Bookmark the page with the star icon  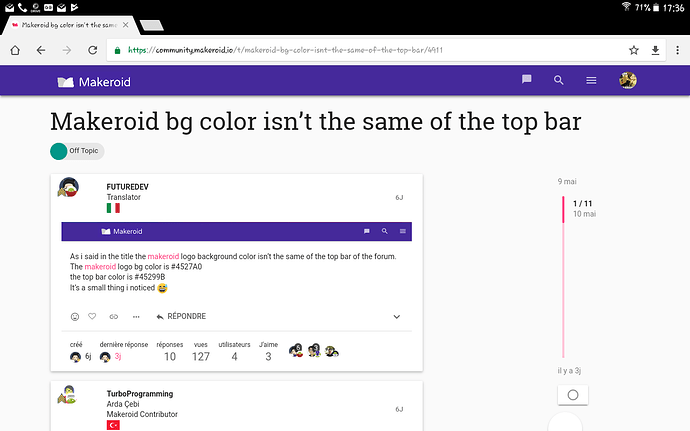click(x=634, y=50)
